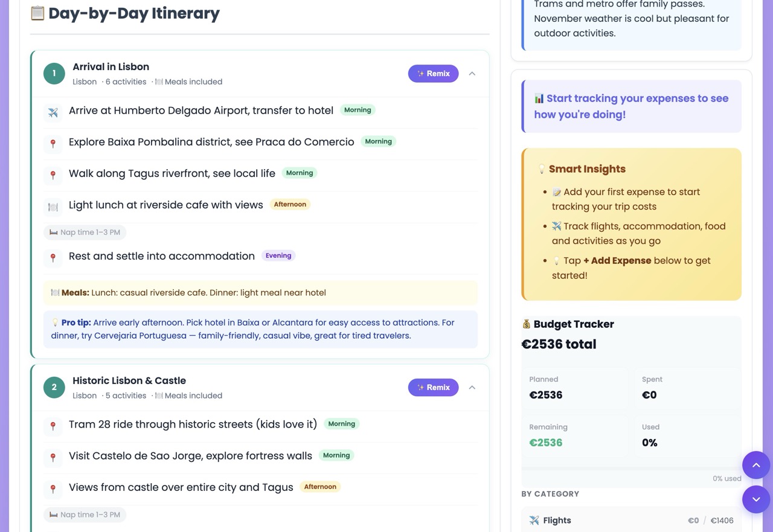Click the Morning tag on Baixa Pombalina
Viewport: 773px width, 532px height.
click(378, 141)
